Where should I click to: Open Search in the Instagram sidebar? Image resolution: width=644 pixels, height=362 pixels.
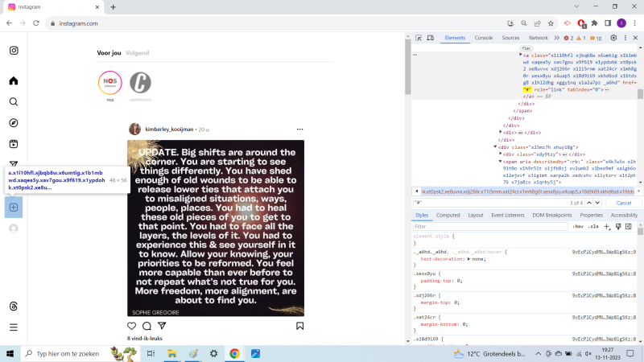pos(14,102)
